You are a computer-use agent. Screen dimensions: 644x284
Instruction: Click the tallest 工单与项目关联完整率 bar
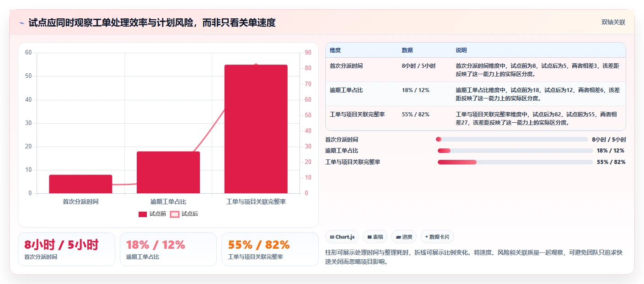256,129
